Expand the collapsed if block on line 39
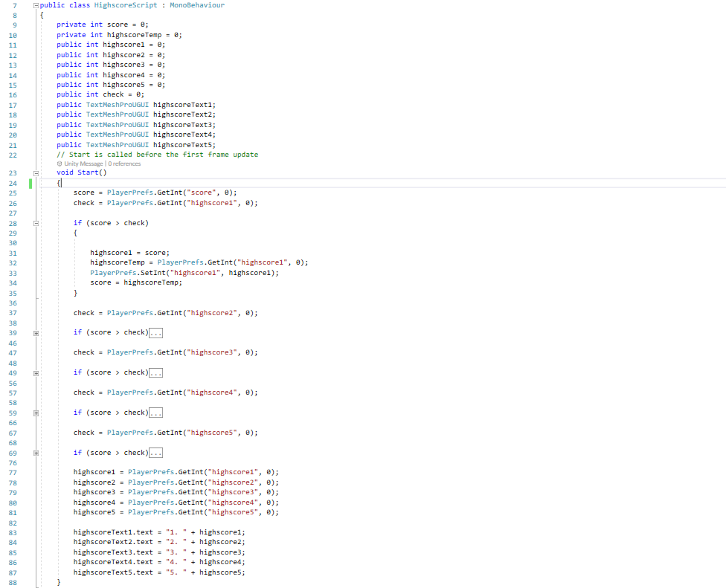This screenshot has width=726, height=588. pos(36,333)
